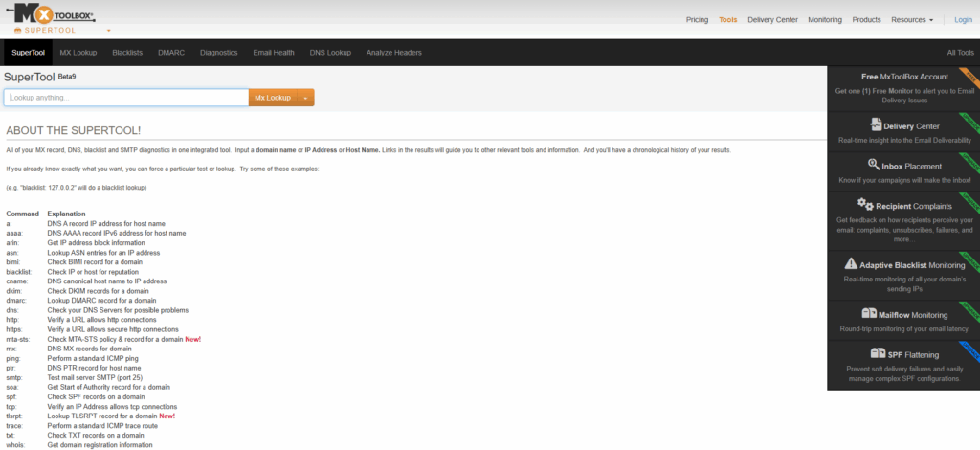Switch to the MX Lookup tab
The height and width of the screenshot is (450, 980).
point(78,53)
